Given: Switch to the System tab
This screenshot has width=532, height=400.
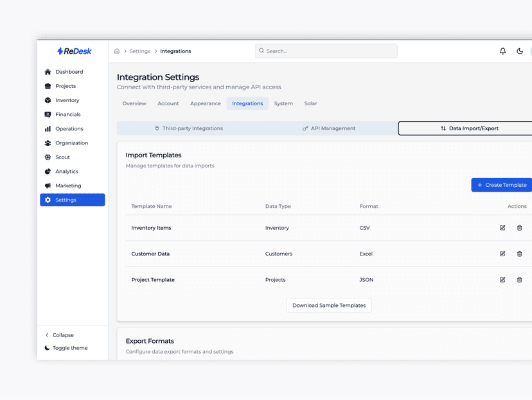Looking at the screenshot, I should point(283,103).
